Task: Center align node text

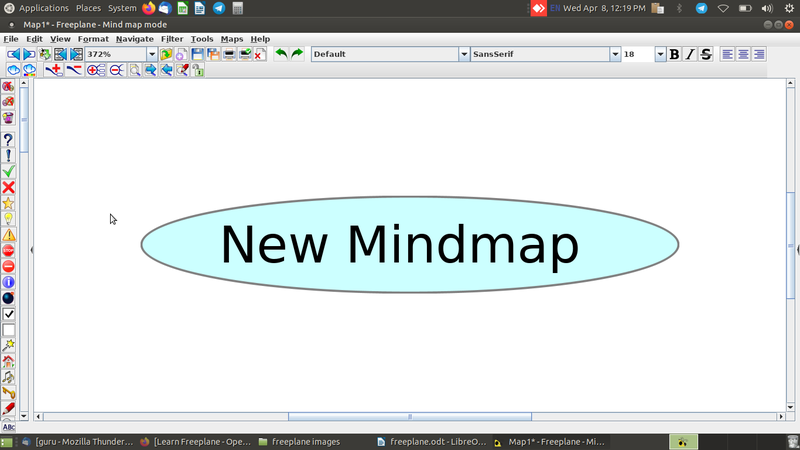Action: click(x=743, y=54)
